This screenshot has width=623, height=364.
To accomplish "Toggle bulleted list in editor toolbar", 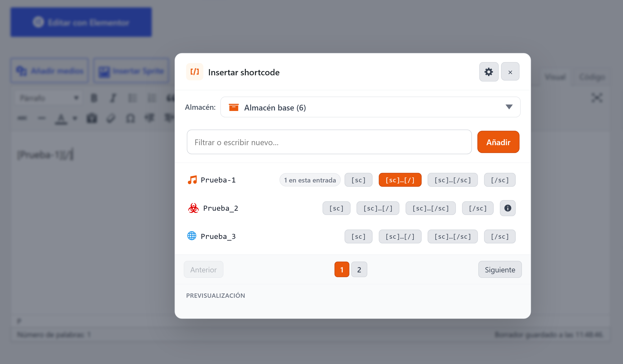I will click(x=132, y=98).
